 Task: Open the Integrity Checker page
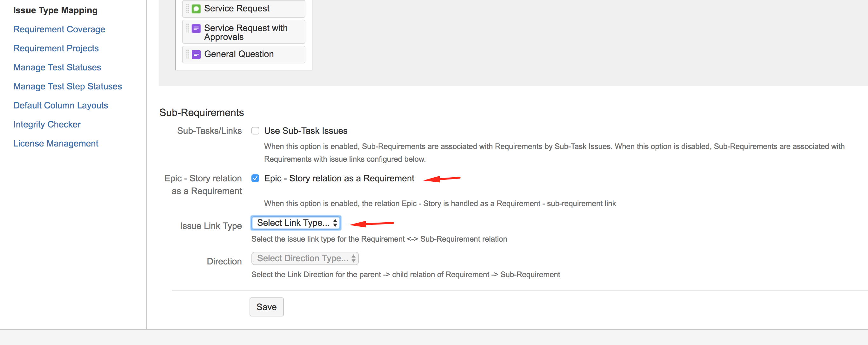click(x=47, y=124)
